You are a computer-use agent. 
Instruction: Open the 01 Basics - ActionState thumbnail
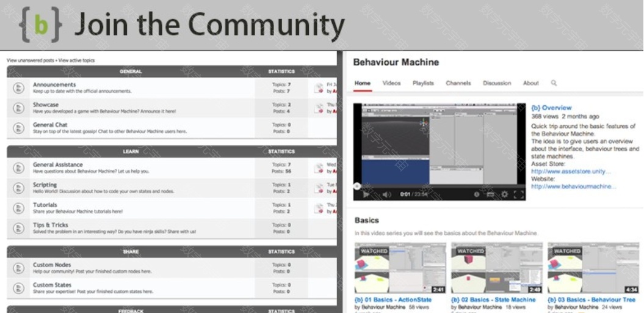(400, 268)
